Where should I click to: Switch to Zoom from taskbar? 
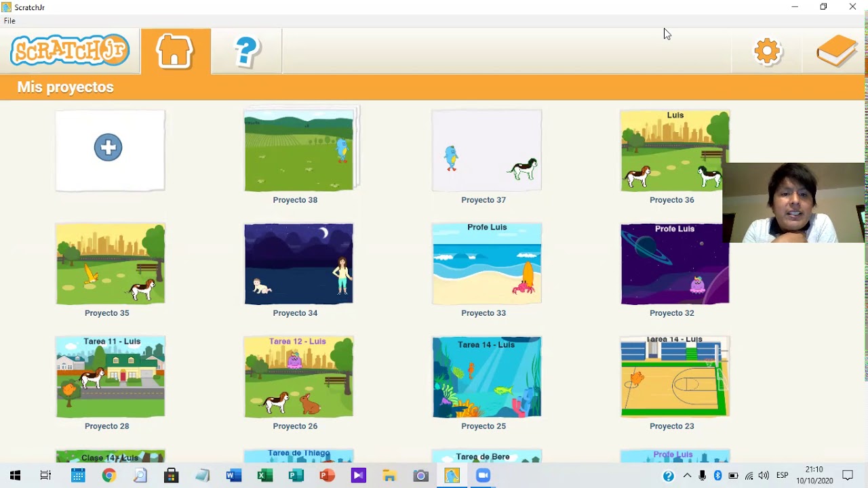pyautogui.click(x=483, y=476)
